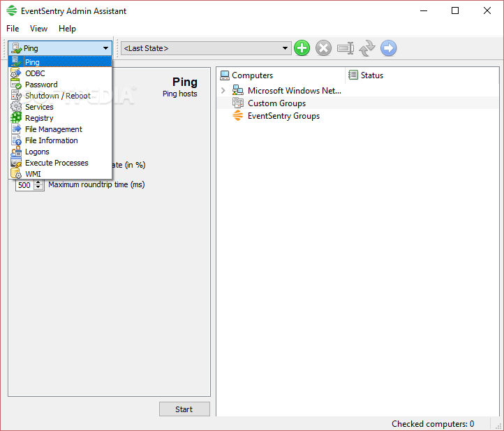This screenshot has width=504, height=431.
Task: Open the View menu
Action: point(38,29)
